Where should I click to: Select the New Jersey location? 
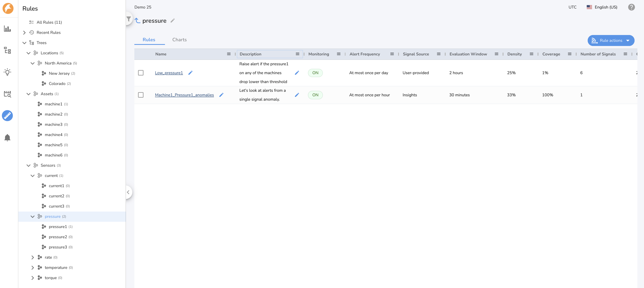[59, 73]
